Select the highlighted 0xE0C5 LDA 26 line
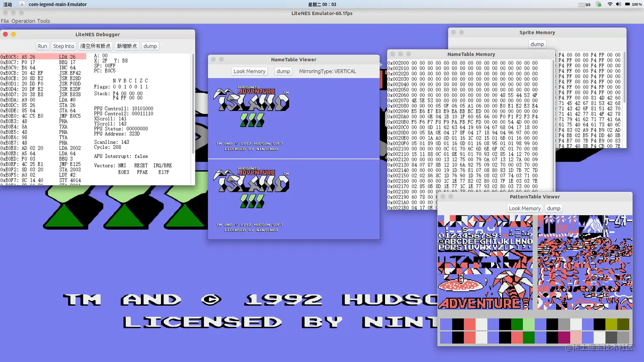This screenshot has height=362, width=644. (43, 57)
